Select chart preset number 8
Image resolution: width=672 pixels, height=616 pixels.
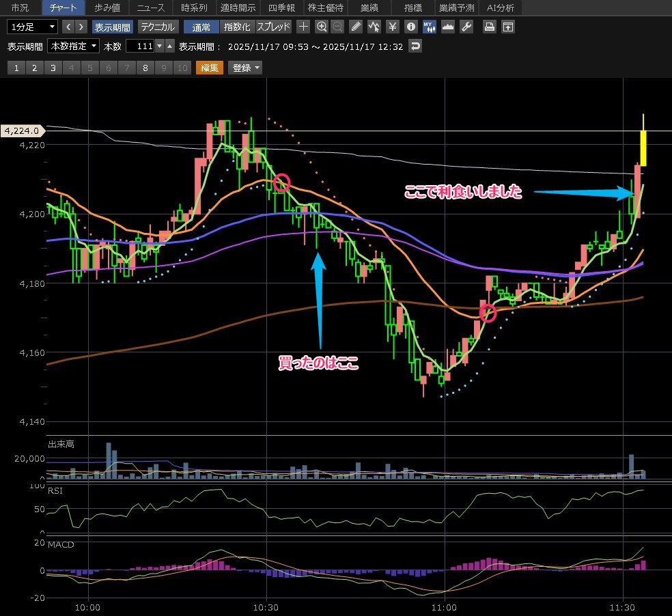[x=145, y=68]
